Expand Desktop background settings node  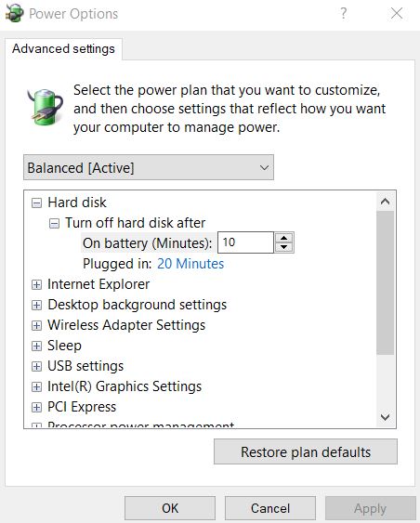click(36, 305)
